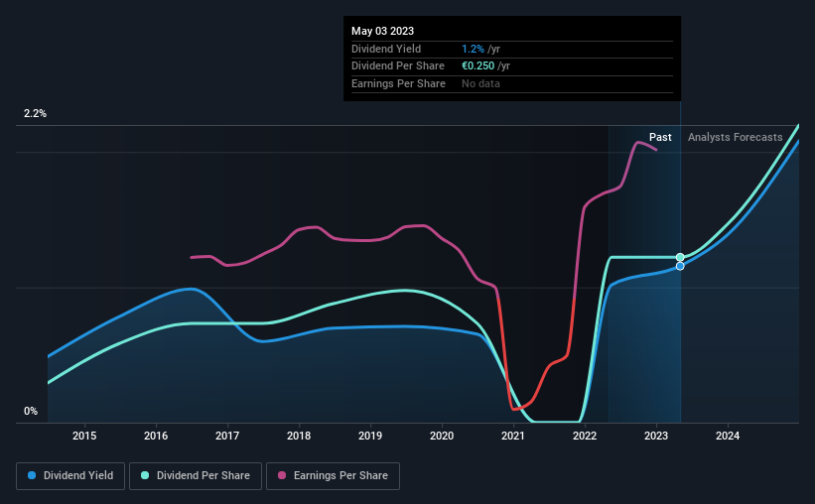The width and height of the screenshot is (815, 504).
Task: Click the Analysts Forecasts label
Action: [735, 137]
